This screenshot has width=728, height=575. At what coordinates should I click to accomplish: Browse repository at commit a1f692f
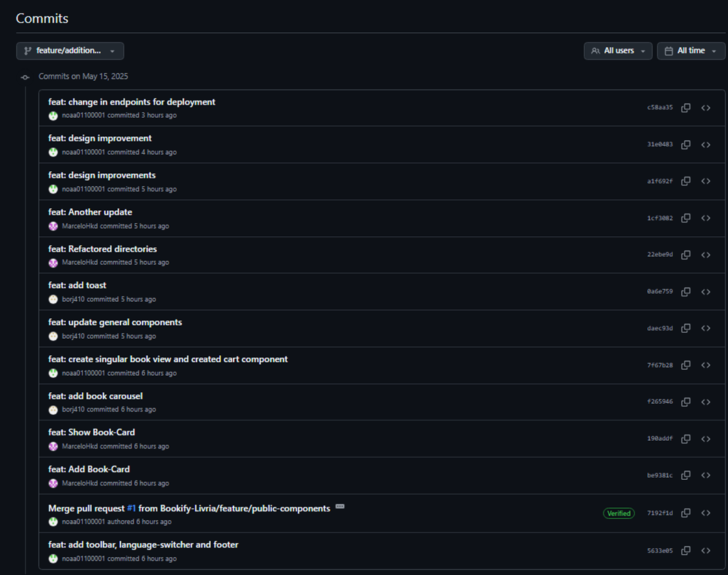click(x=705, y=181)
